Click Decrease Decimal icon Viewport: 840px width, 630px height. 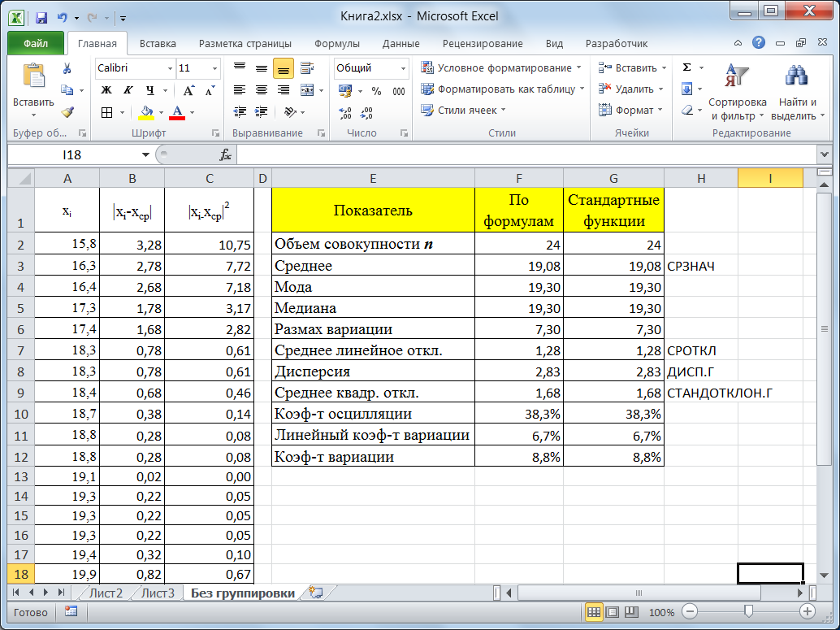pos(367,113)
